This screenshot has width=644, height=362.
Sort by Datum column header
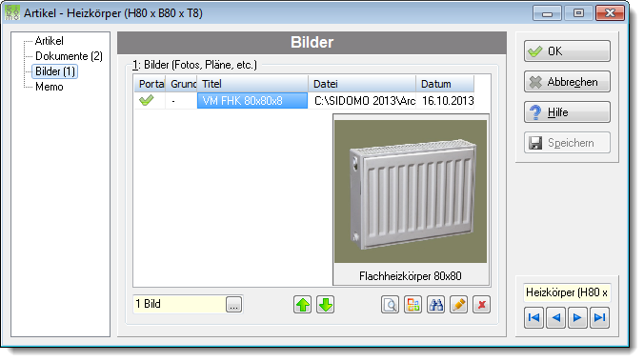(445, 84)
